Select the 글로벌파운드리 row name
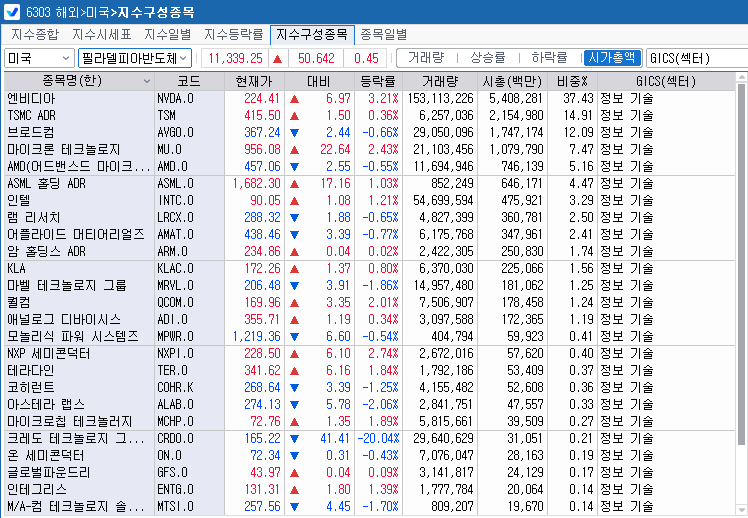748x518 pixels. click(49, 473)
